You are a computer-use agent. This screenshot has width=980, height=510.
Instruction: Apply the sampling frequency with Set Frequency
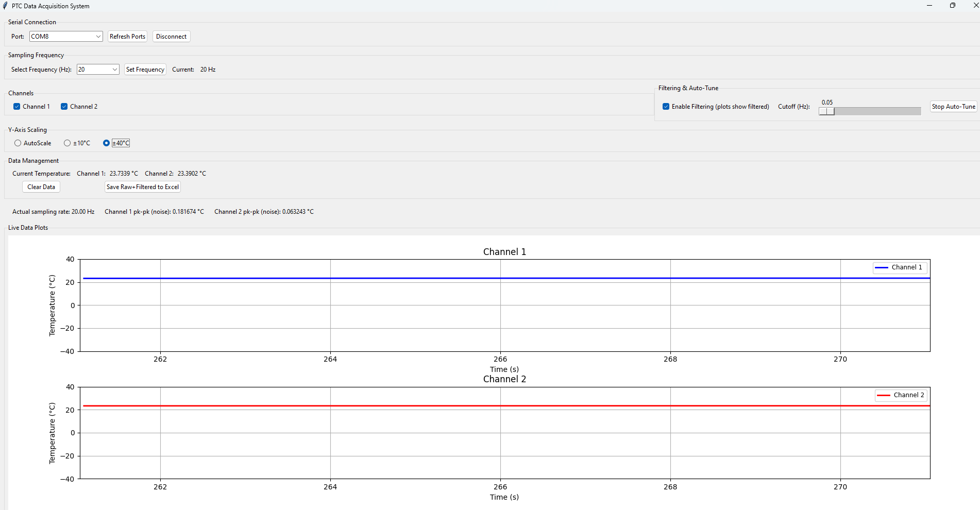[145, 69]
